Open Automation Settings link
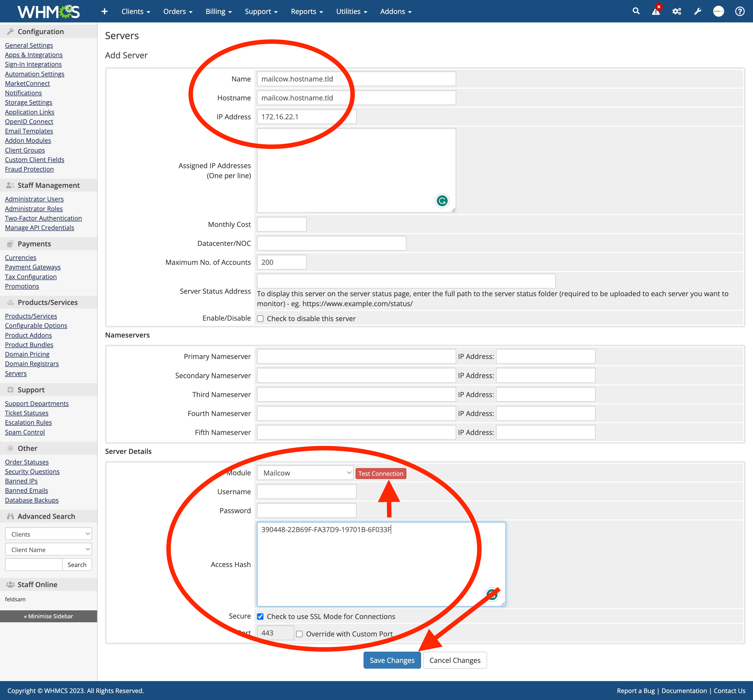 [34, 74]
